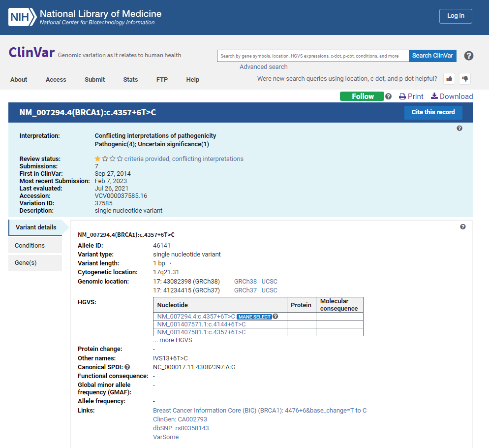
Task: Open the Submit menu item
Action: tap(94, 80)
